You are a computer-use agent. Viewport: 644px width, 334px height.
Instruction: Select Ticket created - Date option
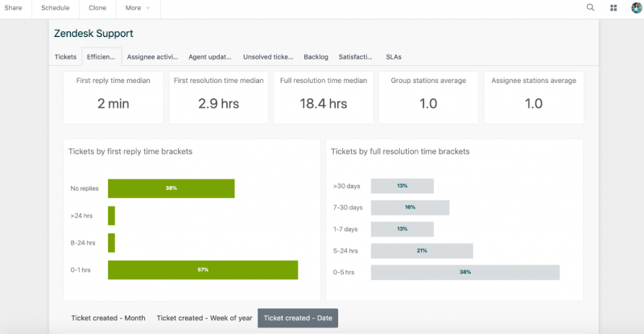298,318
